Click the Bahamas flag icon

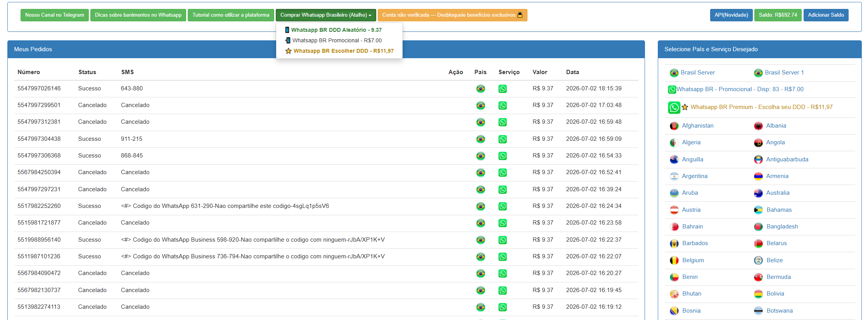pos(758,210)
